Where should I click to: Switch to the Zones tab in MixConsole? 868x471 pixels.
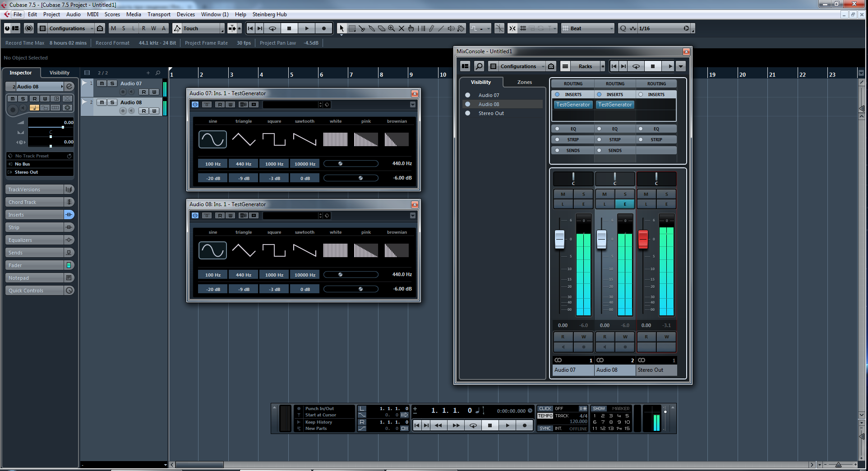(524, 82)
